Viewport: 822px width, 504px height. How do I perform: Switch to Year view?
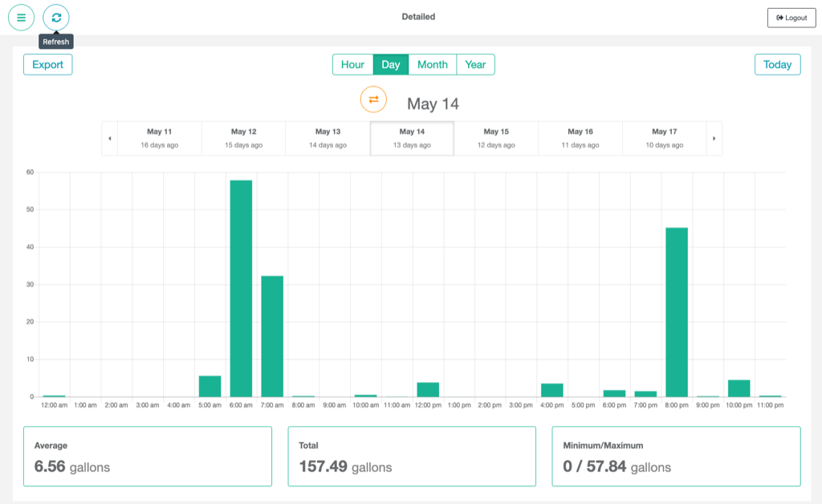[x=475, y=64]
